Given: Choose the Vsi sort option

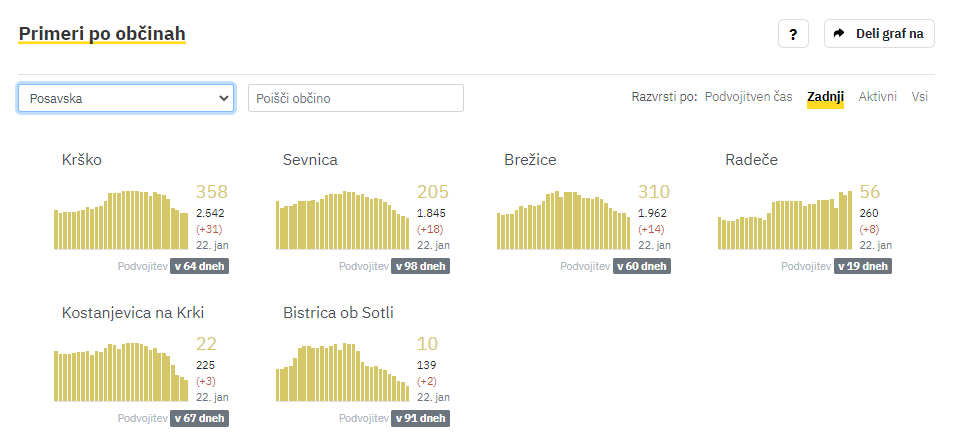Looking at the screenshot, I should coord(919,97).
